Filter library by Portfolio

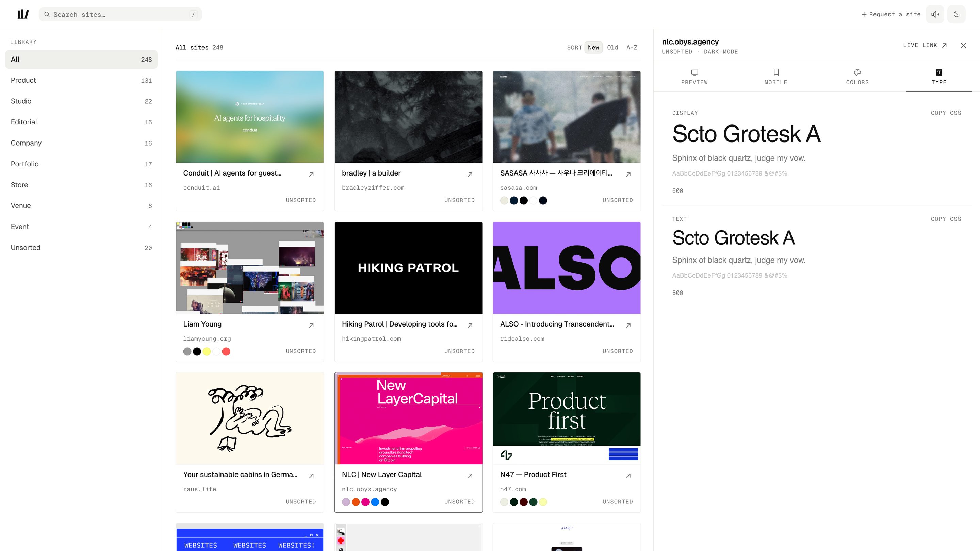click(x=81, y=164)
